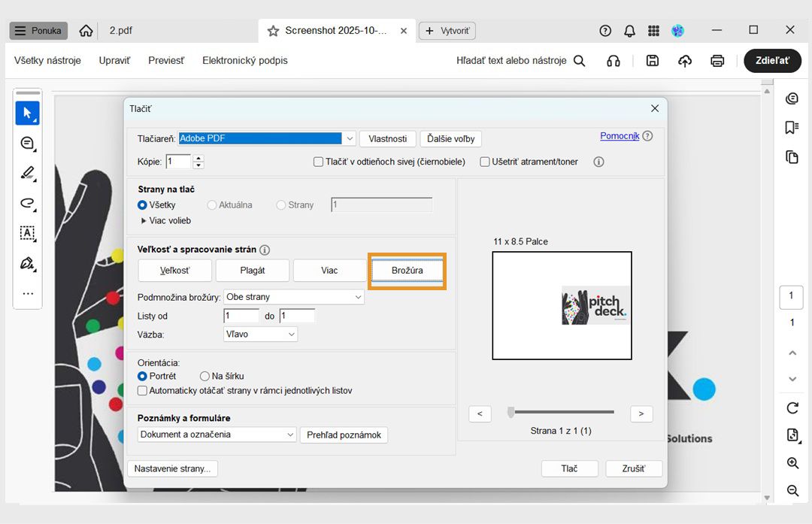Open the AI Assistant panel icon

pos(792,98)
